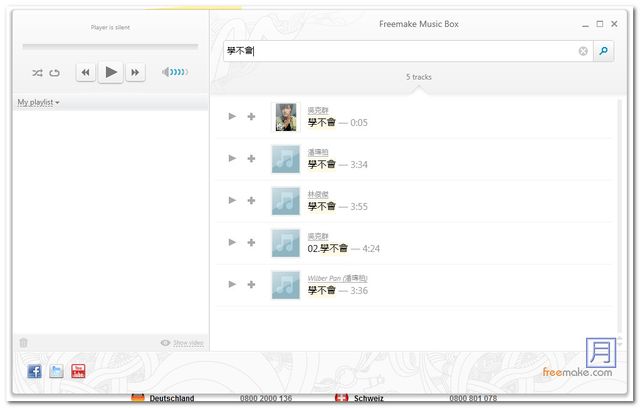Screen dimensions: 640x408
Task: Open the artist link above the 0:05 track
Action: click(318, 111)
